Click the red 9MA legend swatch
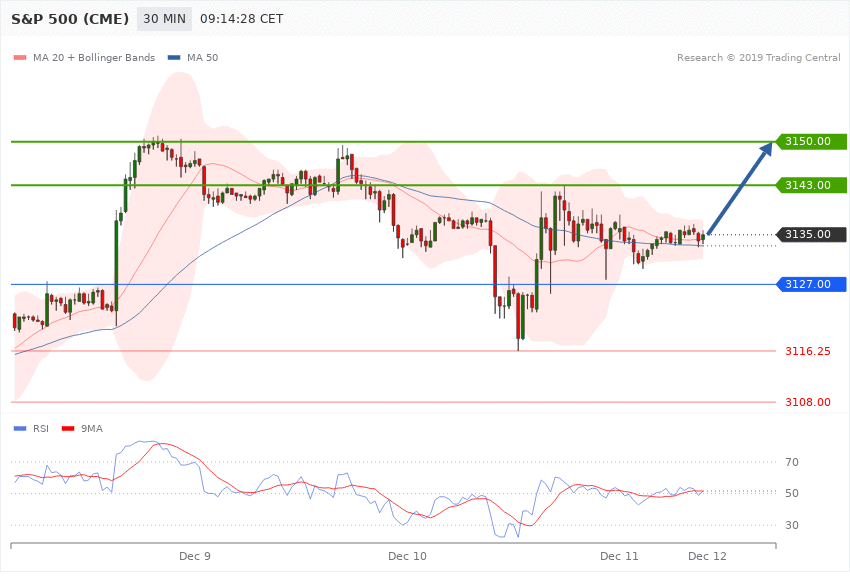850x576 pixels. 68,429
